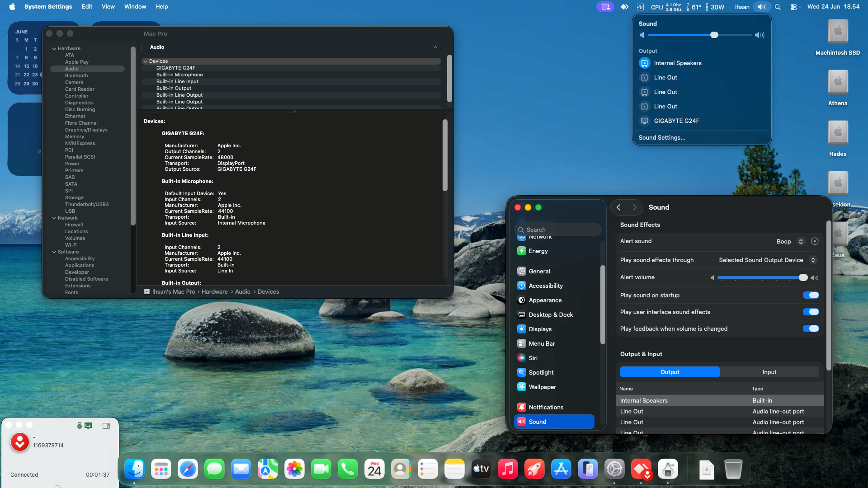Click the System Settings search field
The image size is (868, 488).
pos(559,230)
